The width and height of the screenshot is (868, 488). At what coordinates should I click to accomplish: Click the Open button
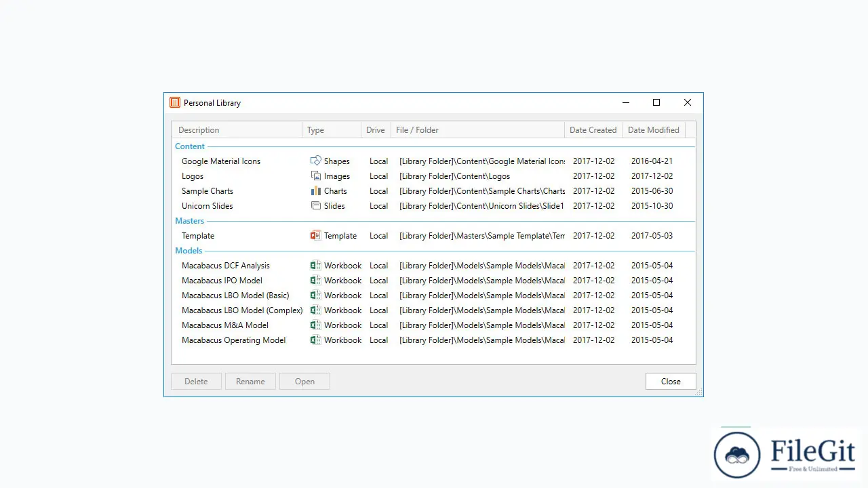(x=304, y=382)
